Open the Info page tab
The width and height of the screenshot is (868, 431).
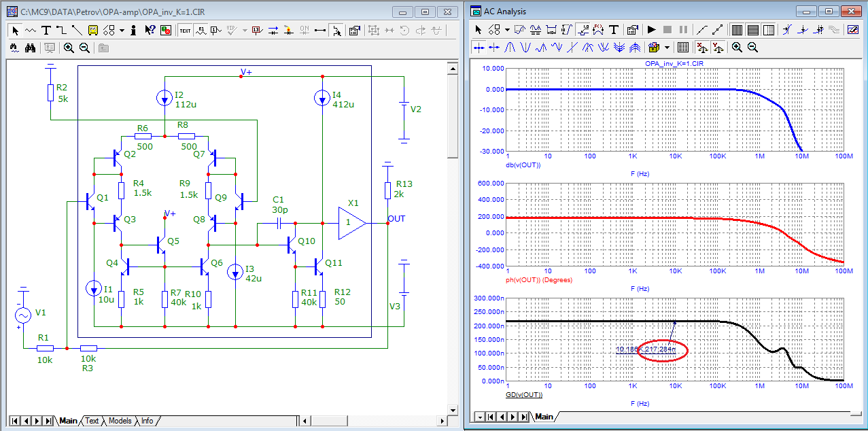pyautogui.click(x=147, y=421)
